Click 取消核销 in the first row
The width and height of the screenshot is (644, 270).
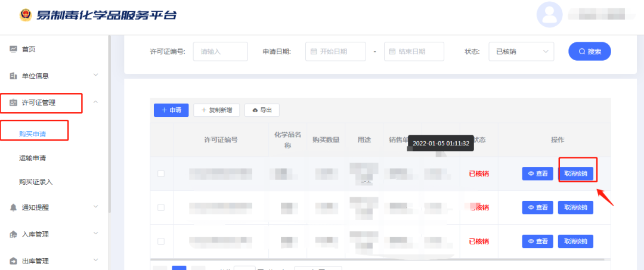(575, 174)
